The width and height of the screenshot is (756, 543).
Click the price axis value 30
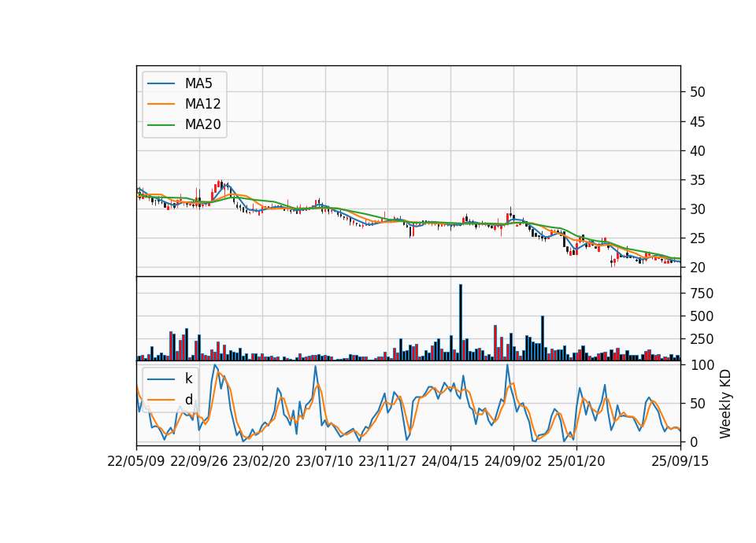click(x=697, y=209)
